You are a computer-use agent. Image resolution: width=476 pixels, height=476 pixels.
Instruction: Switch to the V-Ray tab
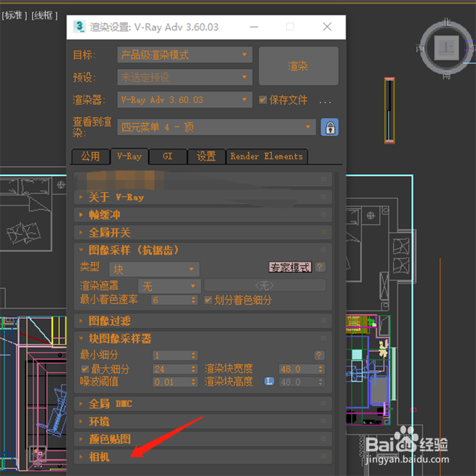129,156
